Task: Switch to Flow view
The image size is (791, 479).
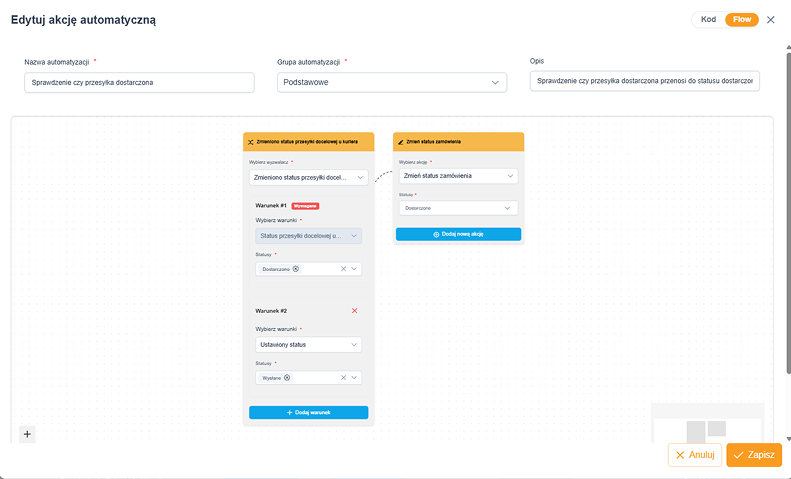Action: [742, 19]
